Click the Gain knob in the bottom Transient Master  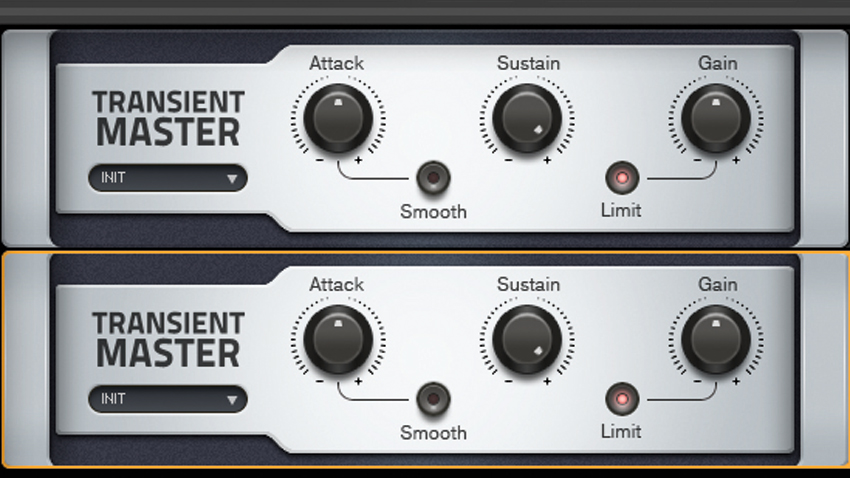(716, 339)
